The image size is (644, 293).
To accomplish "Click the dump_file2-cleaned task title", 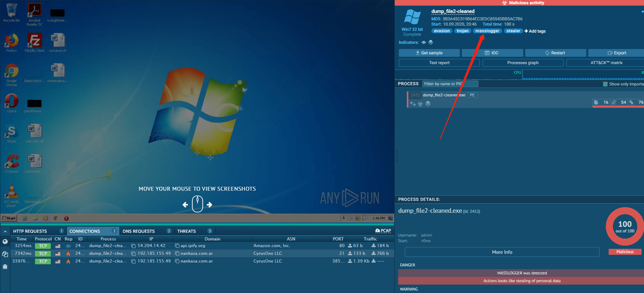I will (x=453, y=12).
